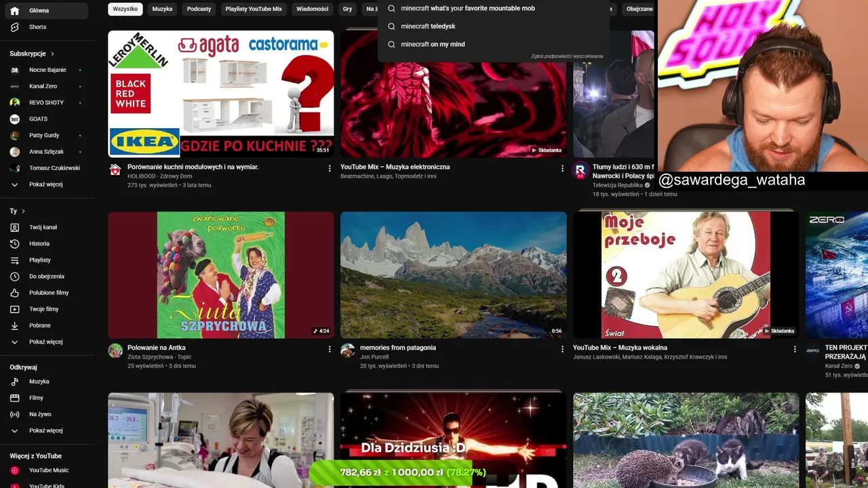The height and width of the screenshot is (488, 868).
Task: Open the Nocne Bajanie channel avatar
Action: [x=14, y=70]
